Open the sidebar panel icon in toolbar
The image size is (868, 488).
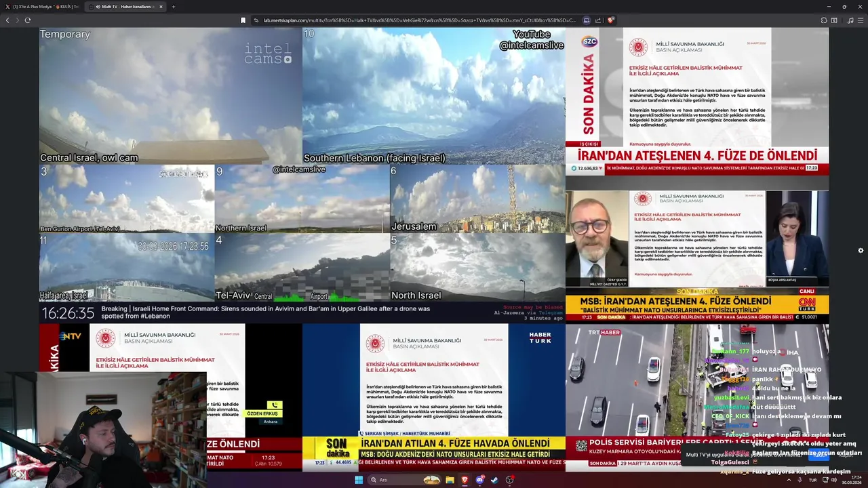tap(835, 20)
